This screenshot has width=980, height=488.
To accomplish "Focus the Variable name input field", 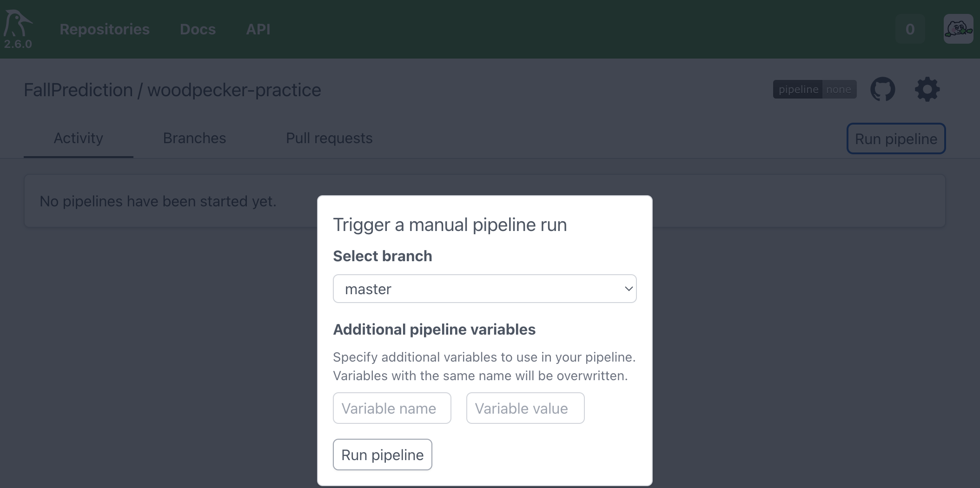I will (392, 408).
